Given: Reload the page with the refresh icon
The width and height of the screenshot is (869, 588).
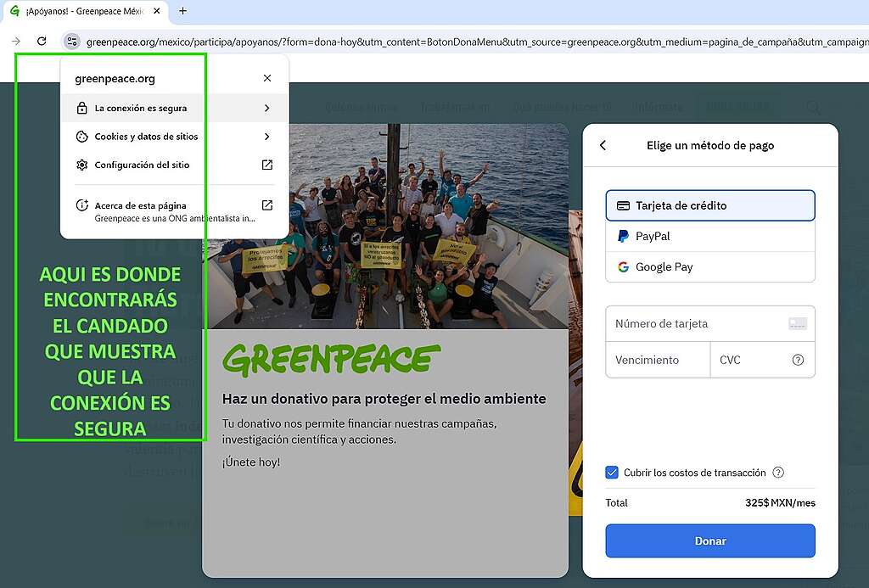Looking at the screenshot, I should pos(42,41).
